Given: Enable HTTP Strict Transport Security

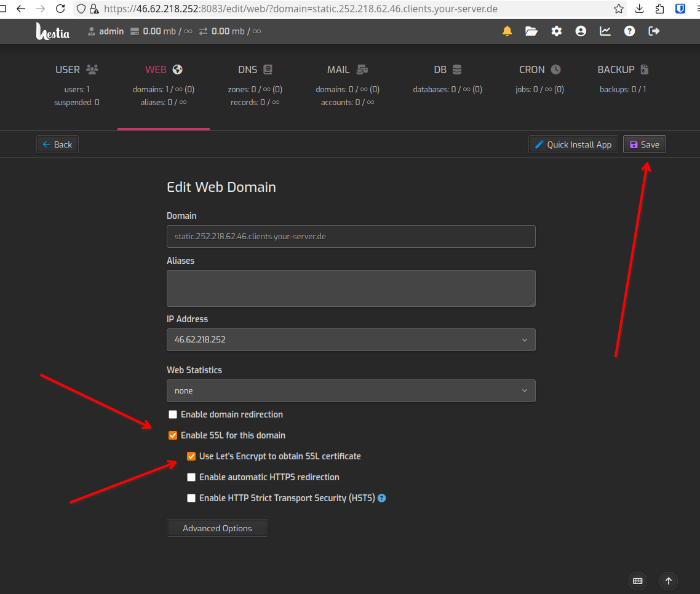Looking at the screenshot, I should (x=191, y=497).
